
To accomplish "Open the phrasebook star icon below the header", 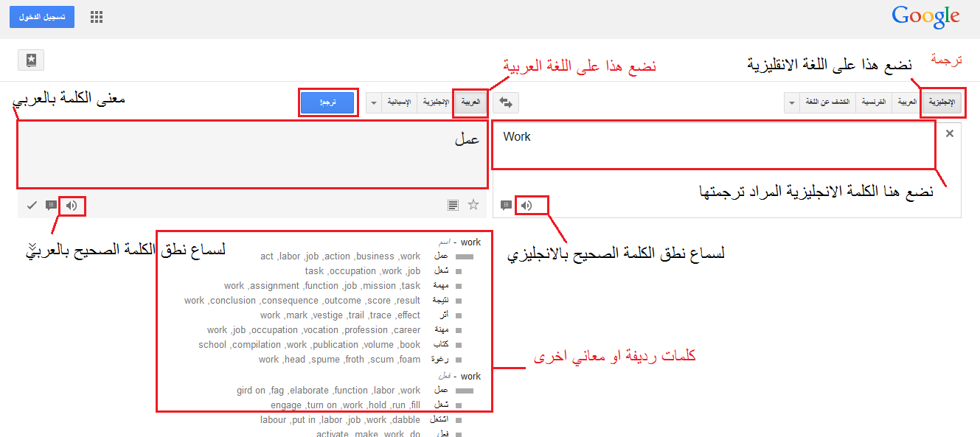I will (31, 60).
